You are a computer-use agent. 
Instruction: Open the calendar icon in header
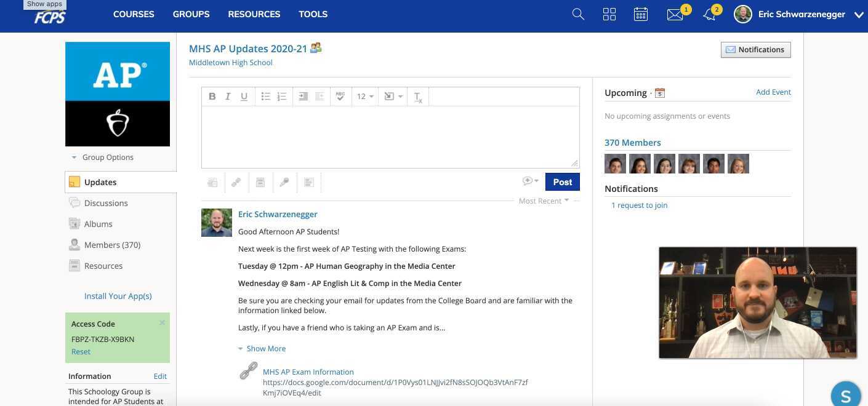pos(640,14)
